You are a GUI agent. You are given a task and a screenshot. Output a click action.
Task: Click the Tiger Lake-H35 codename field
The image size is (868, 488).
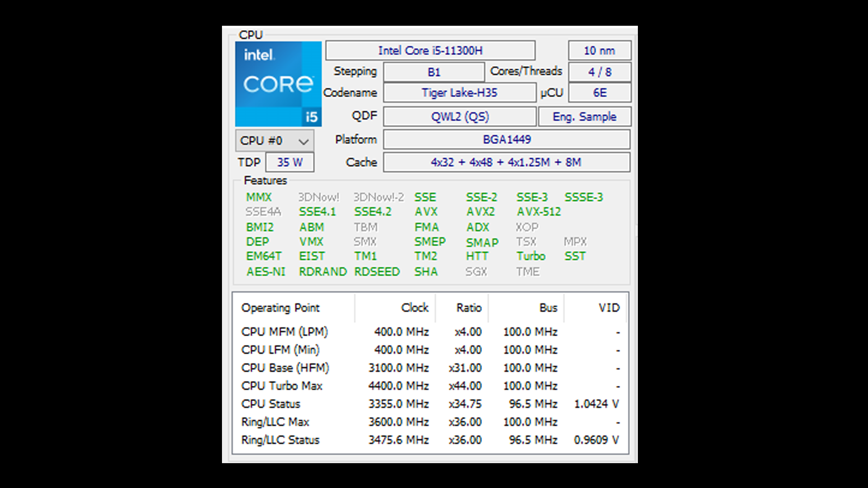(459, 93)
